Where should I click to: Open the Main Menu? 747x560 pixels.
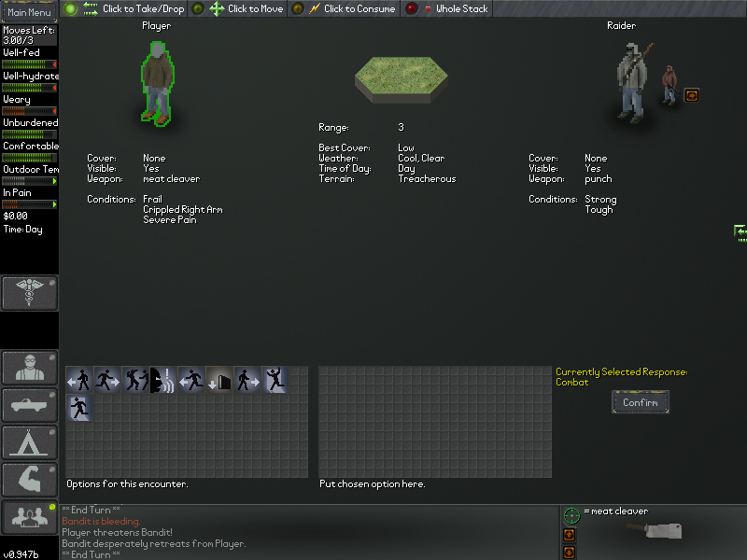(29, 12)
